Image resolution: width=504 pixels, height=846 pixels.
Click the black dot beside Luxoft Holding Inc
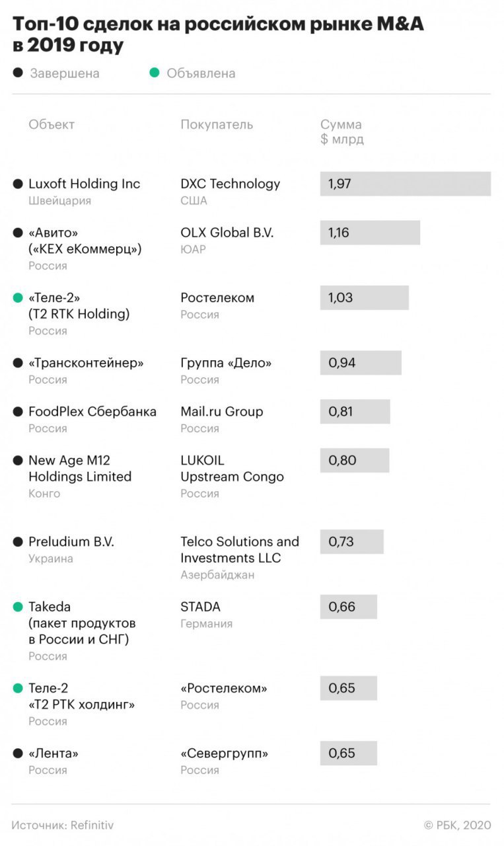(18, 184)
